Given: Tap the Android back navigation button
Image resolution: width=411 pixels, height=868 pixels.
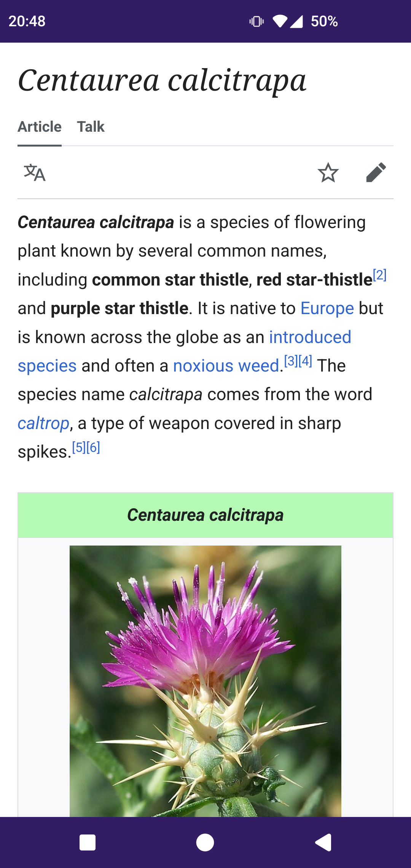Looking at the screenshot, I should [323, 842].
